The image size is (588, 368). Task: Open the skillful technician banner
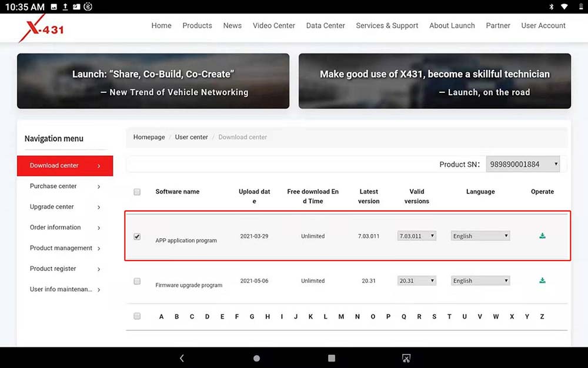tap(435, 81)
